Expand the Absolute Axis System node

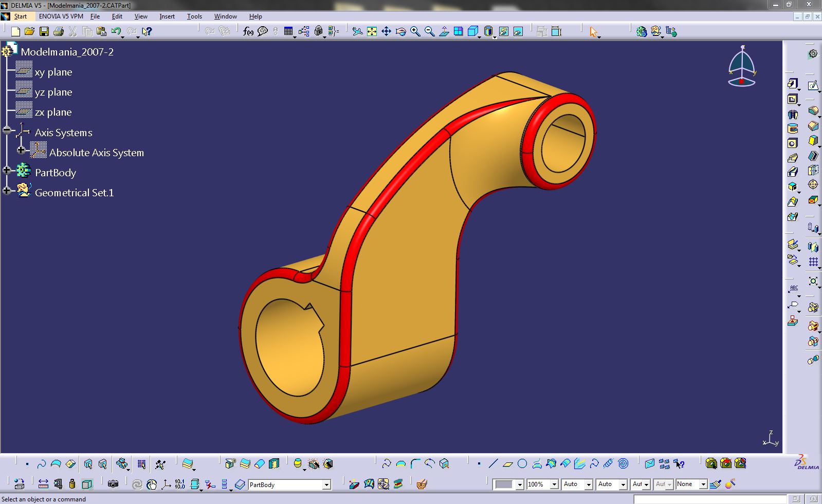[21, 150]
